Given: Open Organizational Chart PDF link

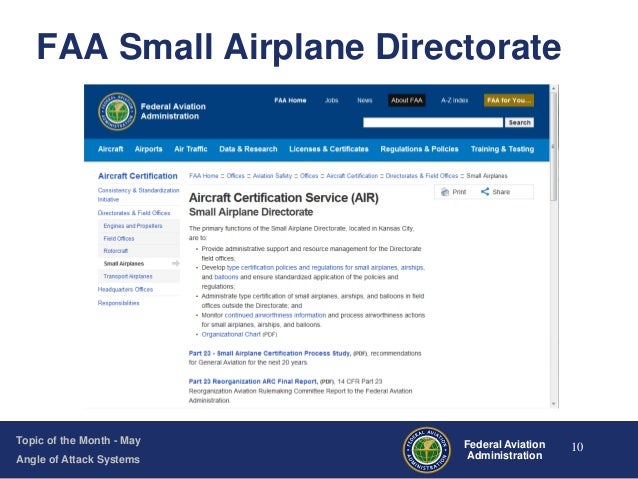Looking at the screenshot, I should coord(231,334).
